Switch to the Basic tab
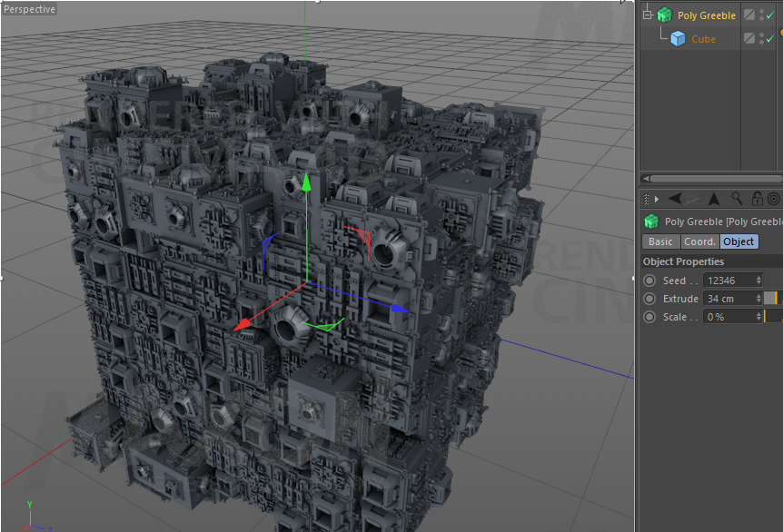Screen dimensions: 783x532 point(660,241)
